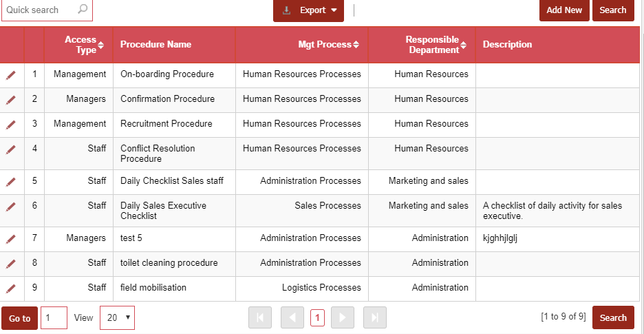
Task: Open the Export dropdown menu
Action: (x=308, y=10)
